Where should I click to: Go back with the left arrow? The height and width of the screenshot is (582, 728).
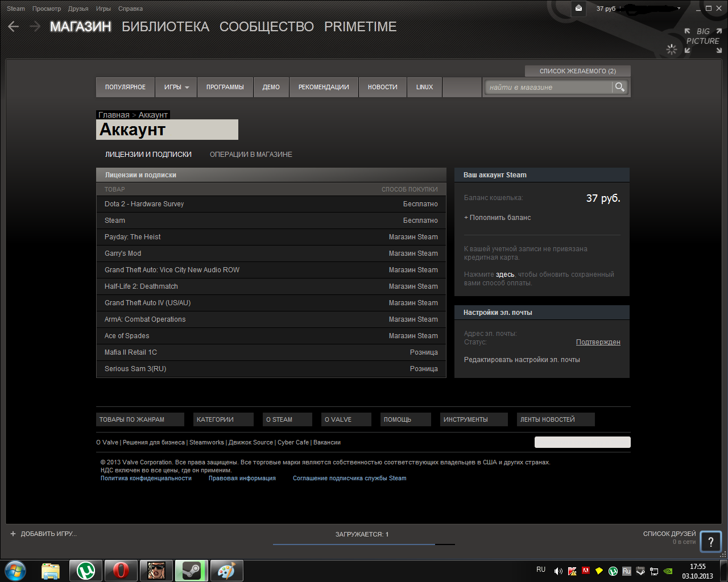click(14, 27)
